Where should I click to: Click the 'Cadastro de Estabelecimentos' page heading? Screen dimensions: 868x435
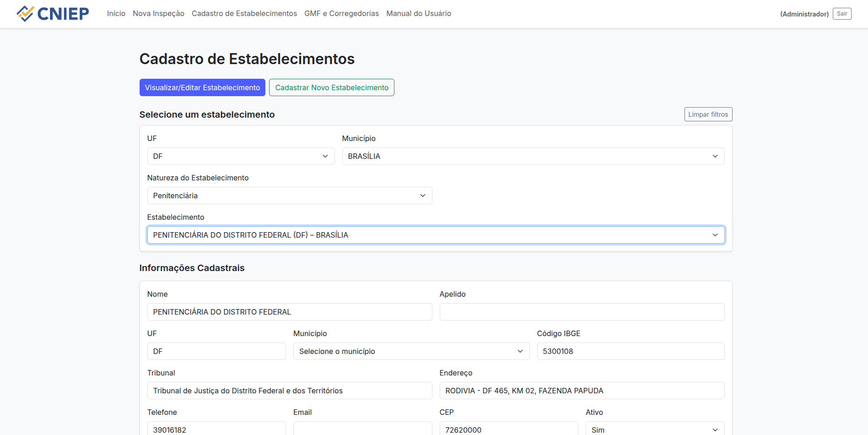coord(247,59)
